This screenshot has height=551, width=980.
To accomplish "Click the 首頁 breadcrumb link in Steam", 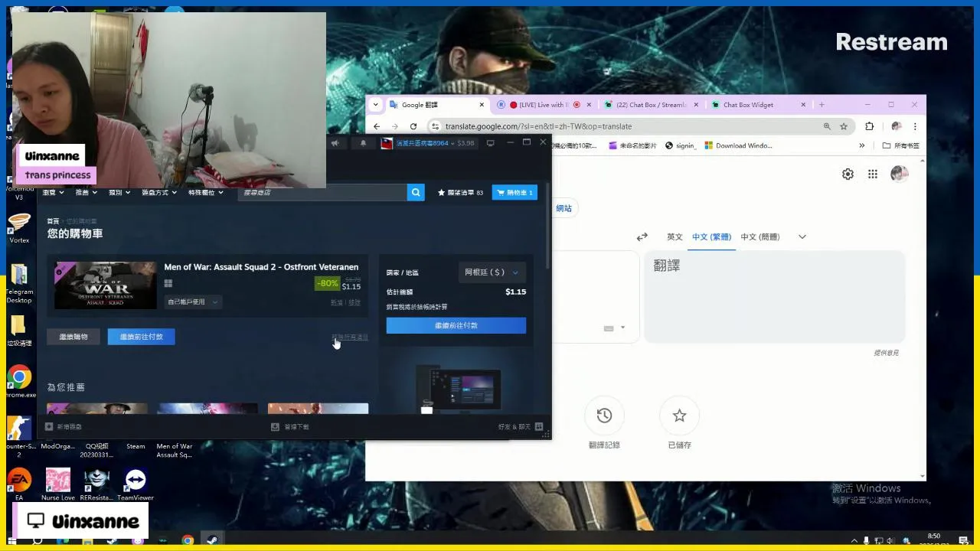I will pyautogui.click(x=53, y=221).
